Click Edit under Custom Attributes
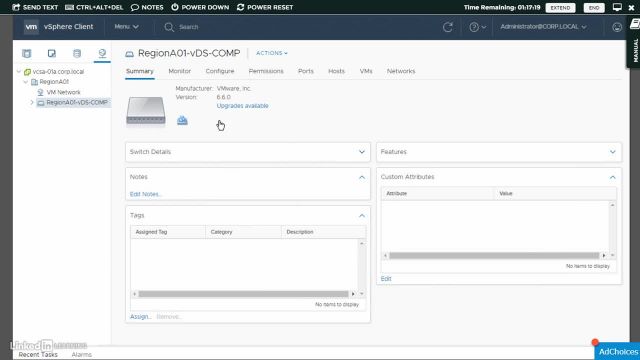640x360 pixels. click(x=386, y=279)
